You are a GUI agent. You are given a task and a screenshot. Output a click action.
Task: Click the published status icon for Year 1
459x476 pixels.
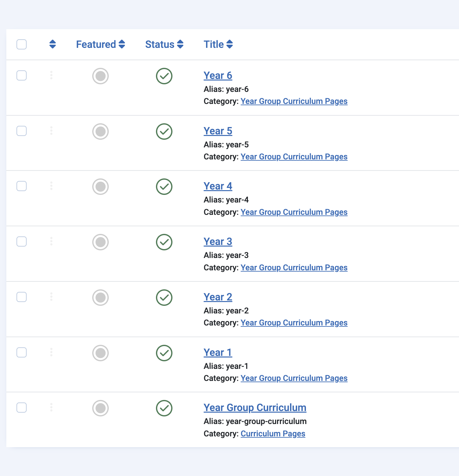[x=164, y=353]
